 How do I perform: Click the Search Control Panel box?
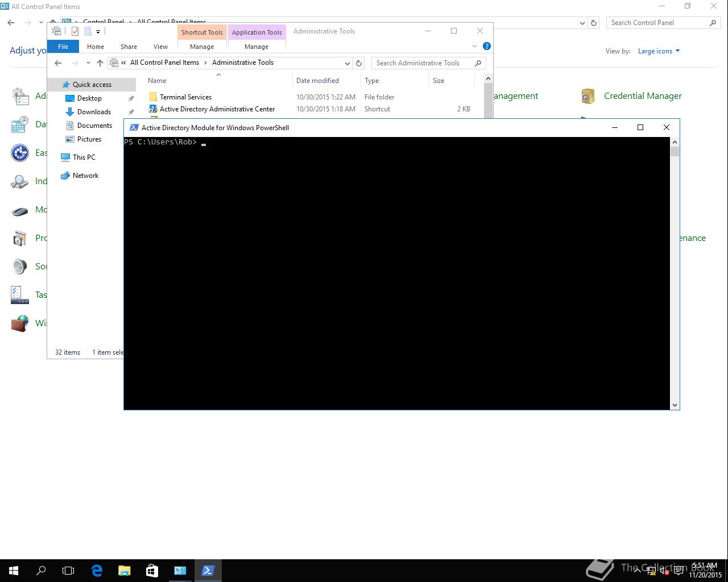663,23
